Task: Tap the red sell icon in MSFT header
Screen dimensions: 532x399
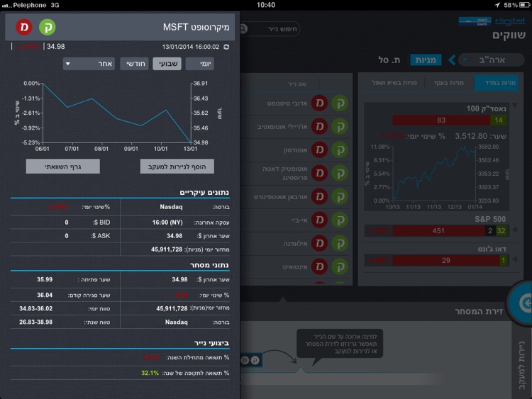Action: pyautogui.click(x=24, y=27)
